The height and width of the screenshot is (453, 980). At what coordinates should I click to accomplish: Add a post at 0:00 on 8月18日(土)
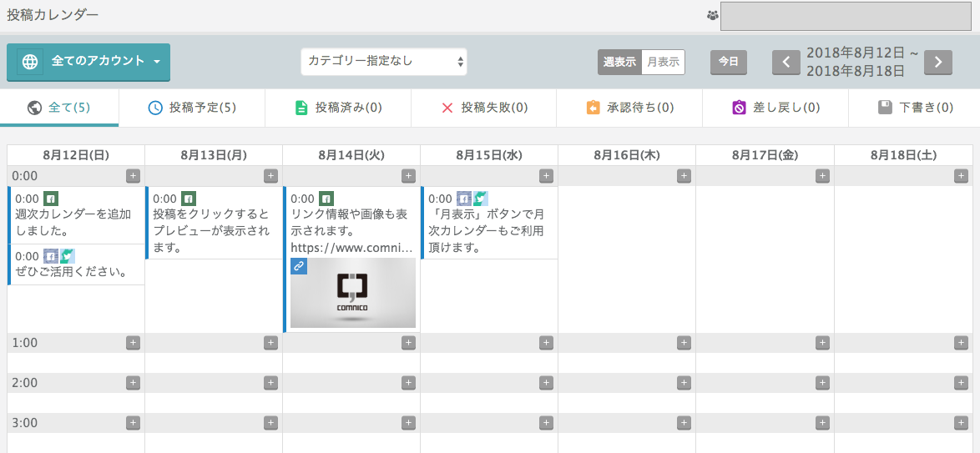coord(962,175)
